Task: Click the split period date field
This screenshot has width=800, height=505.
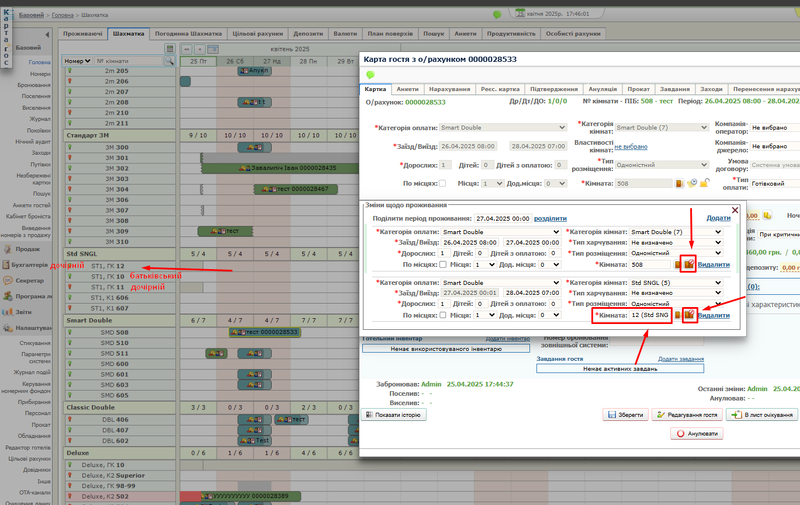Action: [x=502, y=218]
